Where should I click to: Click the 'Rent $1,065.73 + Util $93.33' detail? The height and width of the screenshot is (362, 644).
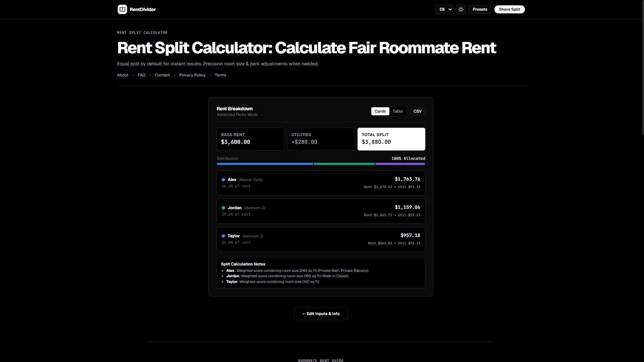(x=392, y=215)
